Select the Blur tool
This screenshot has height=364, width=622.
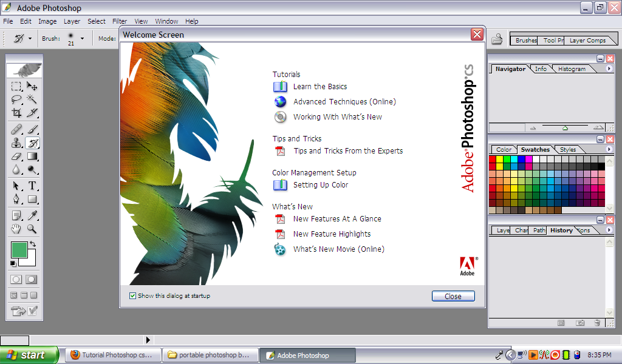click(16, 169)
